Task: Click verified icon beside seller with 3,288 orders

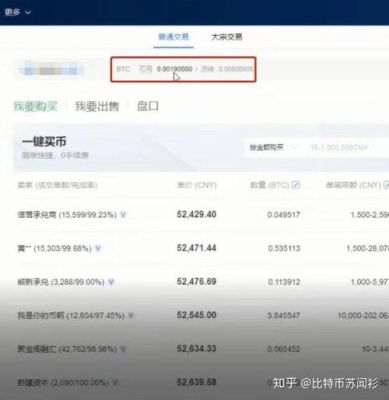Action: pos(111,282)
